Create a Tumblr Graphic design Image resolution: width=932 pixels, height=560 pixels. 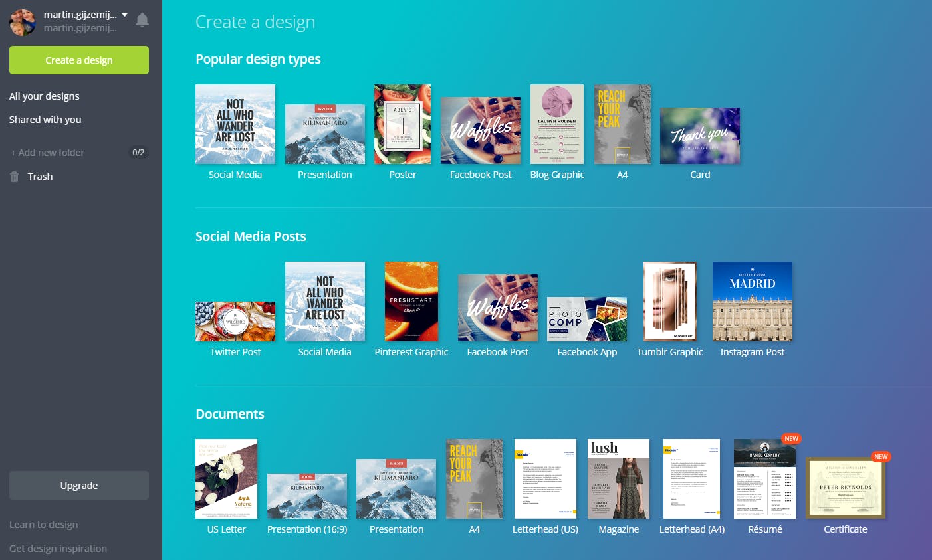tap(670, 302)
